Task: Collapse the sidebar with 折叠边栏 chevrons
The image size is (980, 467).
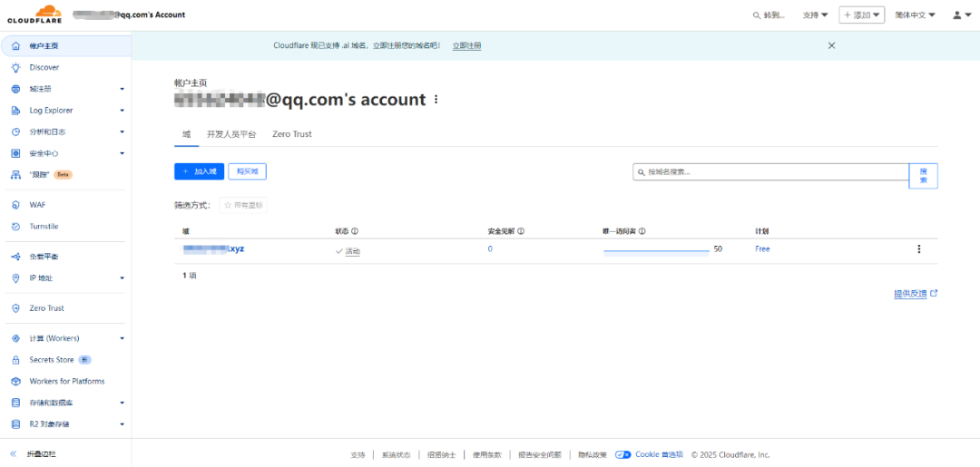Action: pos(14,454)
